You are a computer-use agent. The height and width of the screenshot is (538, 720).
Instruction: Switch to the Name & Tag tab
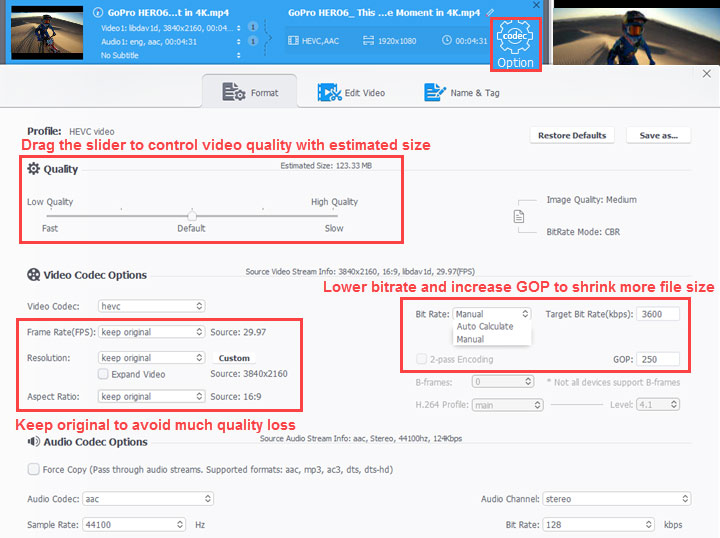click(461, 92)
